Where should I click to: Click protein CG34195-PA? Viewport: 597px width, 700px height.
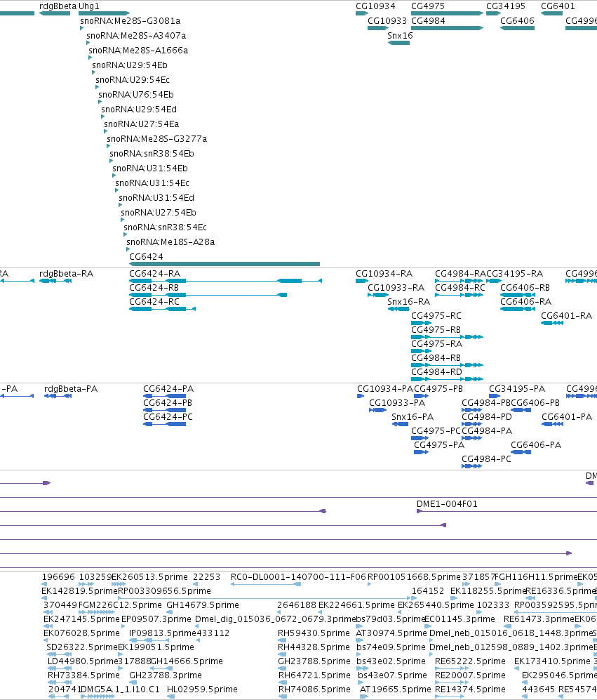click(495, 396)
